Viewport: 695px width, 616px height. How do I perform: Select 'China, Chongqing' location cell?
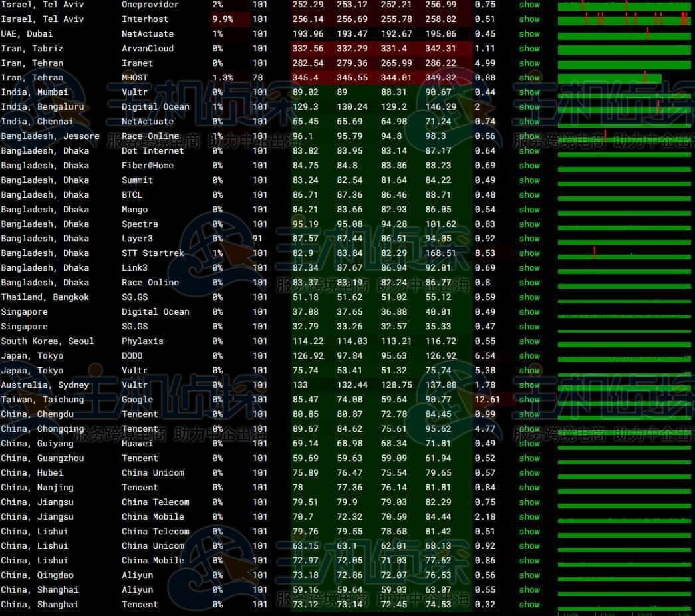[42, 429]
